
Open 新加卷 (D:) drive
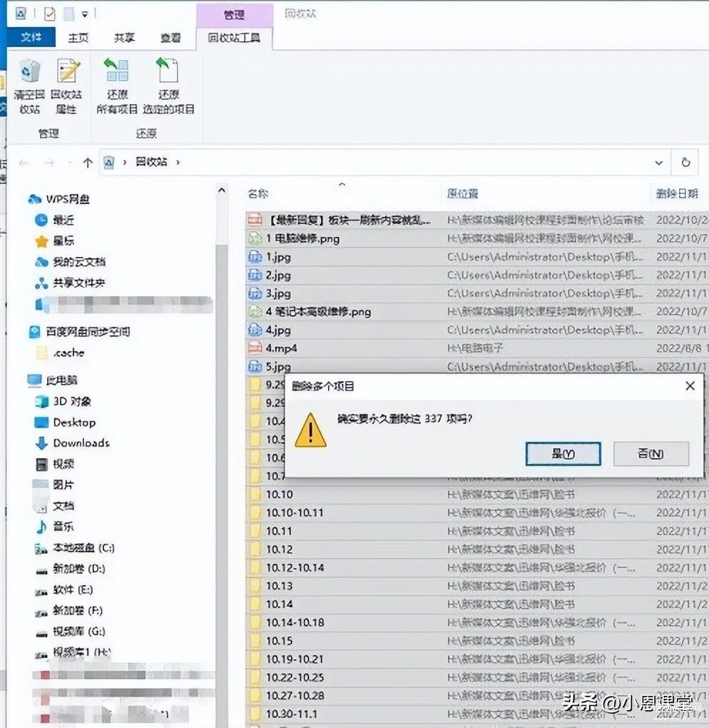pyautogui.click(x=79, y=569)
